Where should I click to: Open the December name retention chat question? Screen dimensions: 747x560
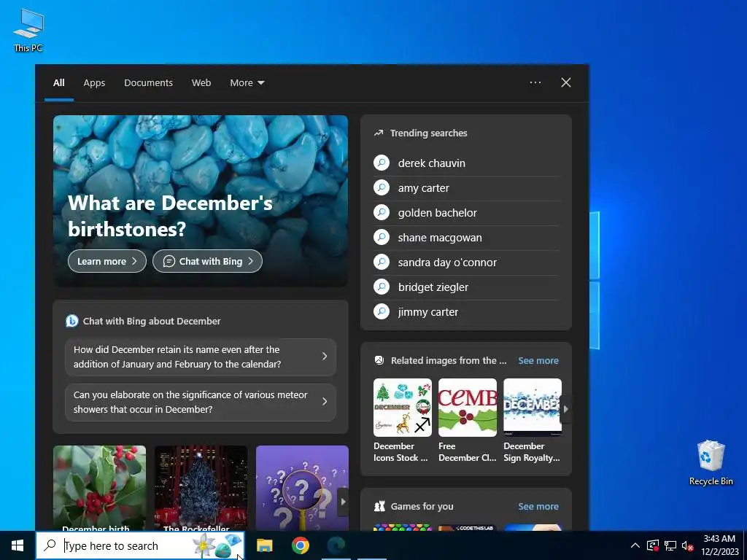201,357
